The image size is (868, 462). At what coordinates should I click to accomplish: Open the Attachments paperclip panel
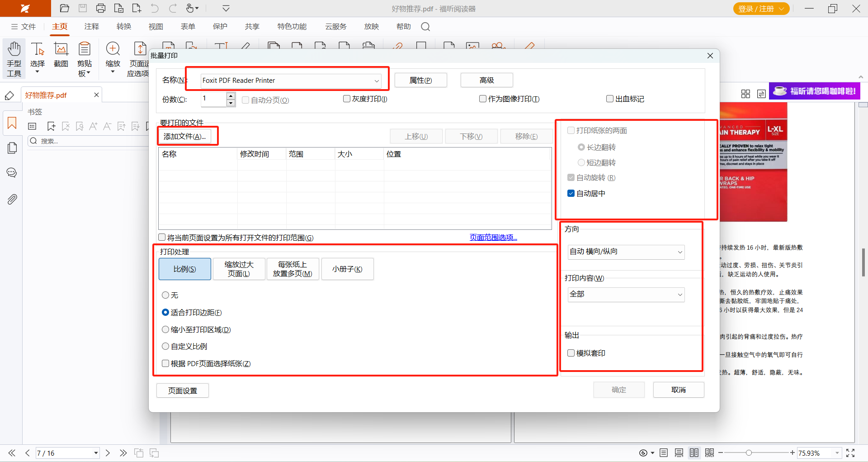click(x=12, y=199)
